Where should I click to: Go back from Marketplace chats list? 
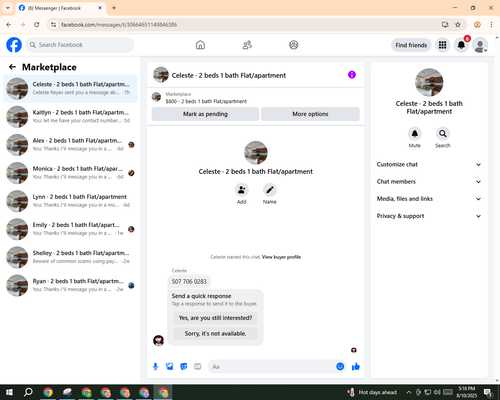tap(12, 67)
